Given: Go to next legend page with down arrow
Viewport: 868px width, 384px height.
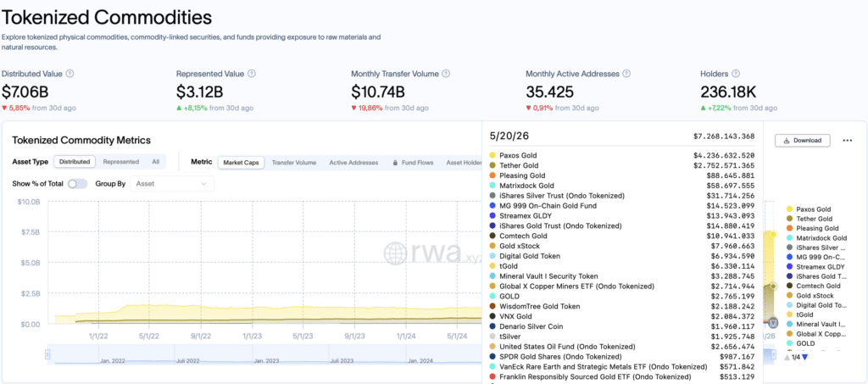Looking at the screenshot, I should 805,358.
